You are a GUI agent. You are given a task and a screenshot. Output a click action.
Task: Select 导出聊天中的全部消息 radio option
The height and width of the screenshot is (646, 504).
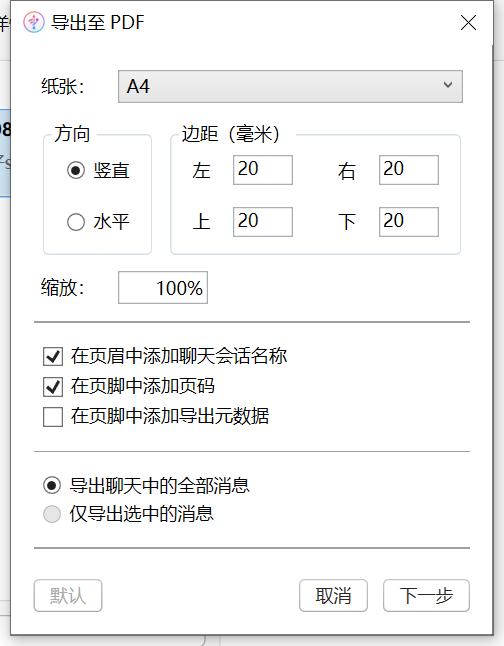click(x=52, y=485)
